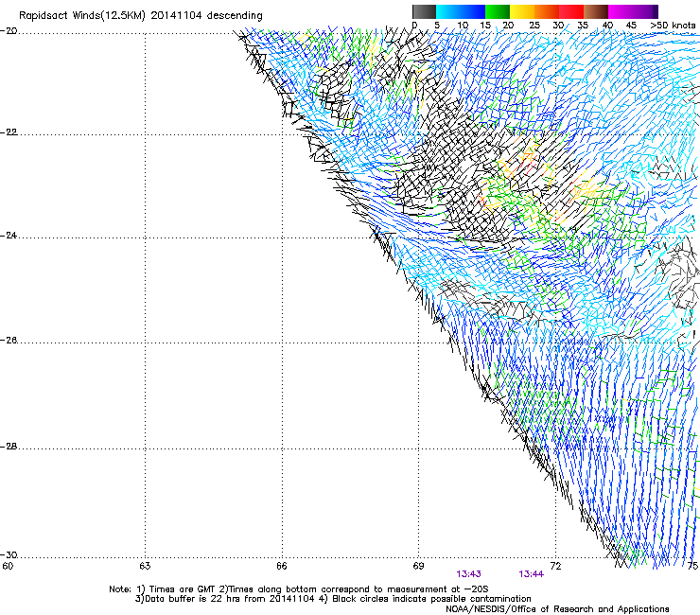Click the '45' legend scale number
Viewport: 700px width, 615px height.
click(631, 26)
